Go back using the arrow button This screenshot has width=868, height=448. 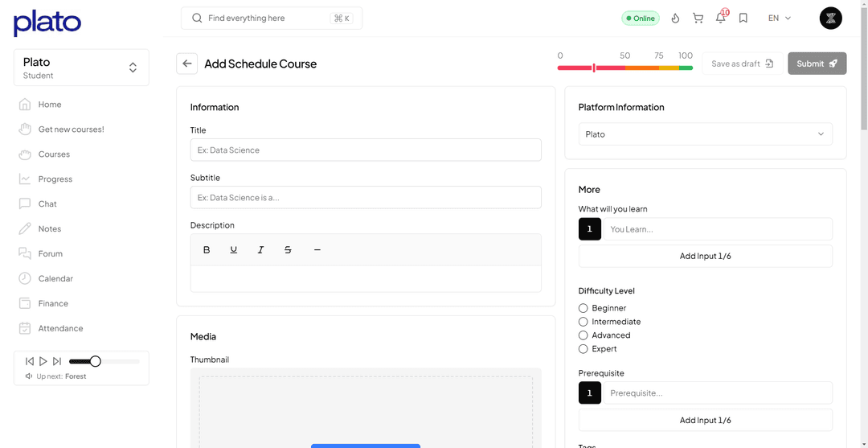point(186,64)
